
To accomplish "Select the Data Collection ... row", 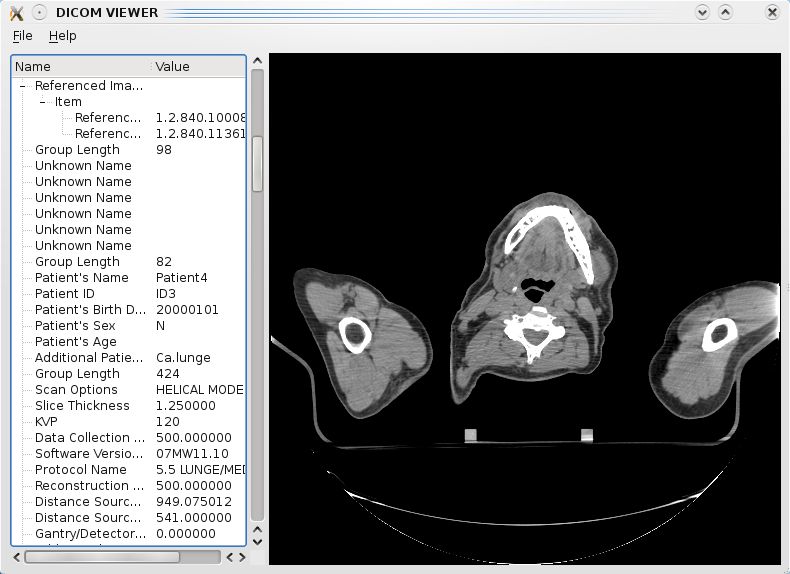I will 128,437.
